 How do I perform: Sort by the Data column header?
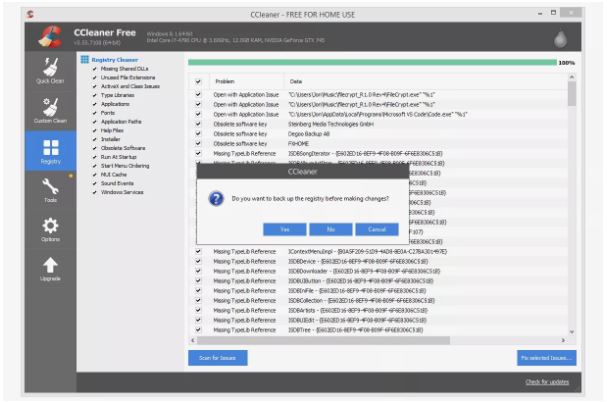point(426,81)
